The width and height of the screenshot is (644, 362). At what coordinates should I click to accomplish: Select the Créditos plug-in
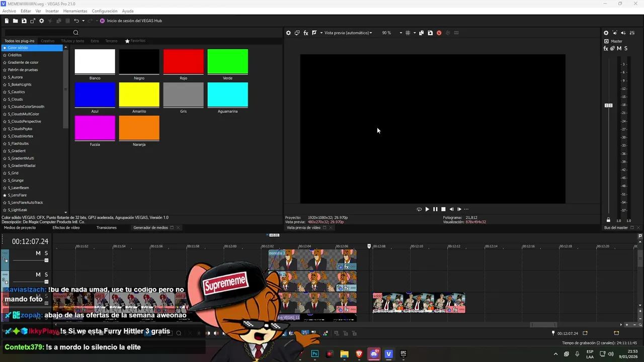pos(15,55)
